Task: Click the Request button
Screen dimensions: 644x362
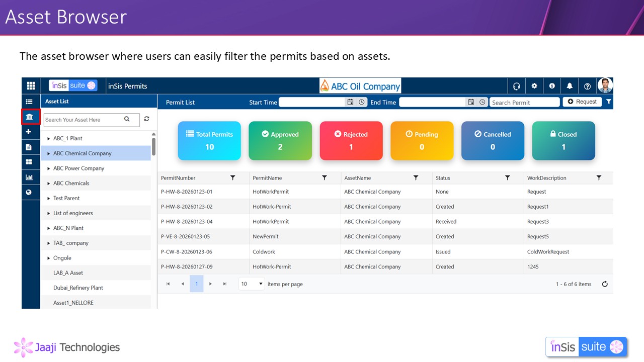Action: click(x=582, y=102)
